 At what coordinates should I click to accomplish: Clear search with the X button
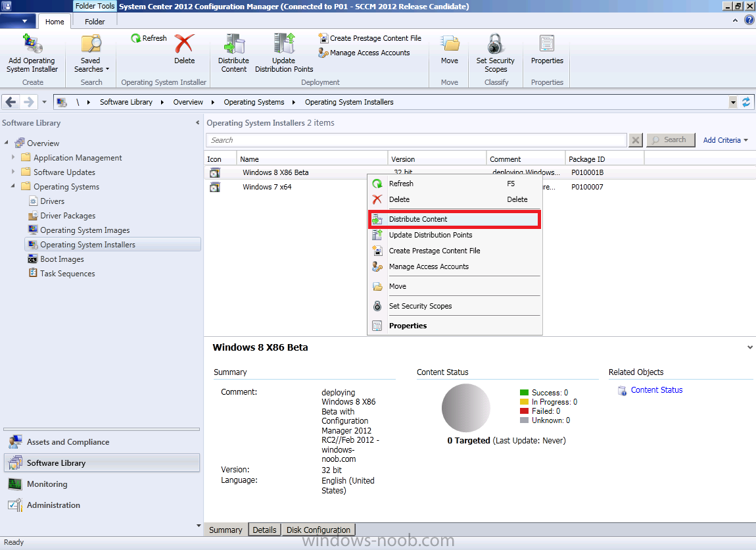[636, 140]
